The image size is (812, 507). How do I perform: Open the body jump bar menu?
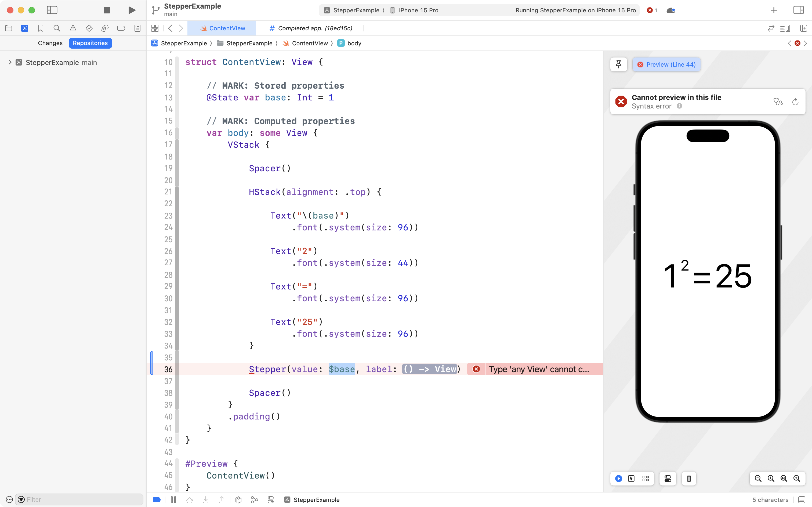pyautogui.click(x=354, y=43)
